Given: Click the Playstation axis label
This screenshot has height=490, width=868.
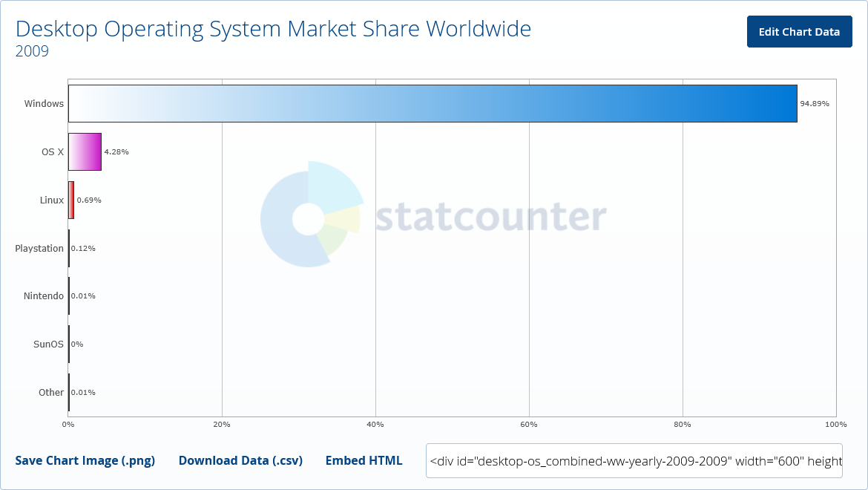Looking at the screenshot, I should click(x=39, y=248).
